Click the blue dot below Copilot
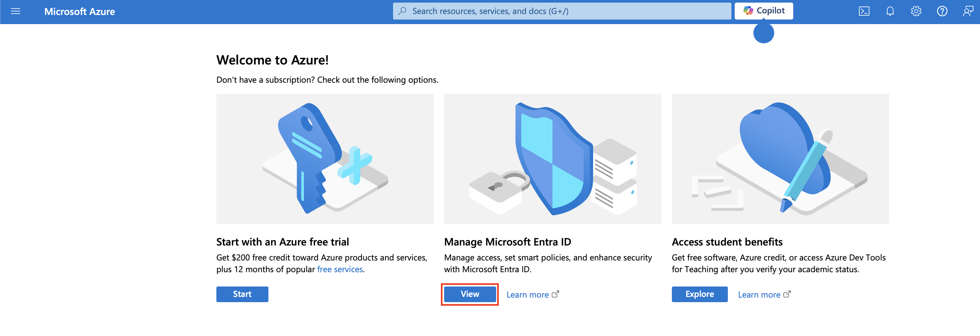 click(764, 34)
